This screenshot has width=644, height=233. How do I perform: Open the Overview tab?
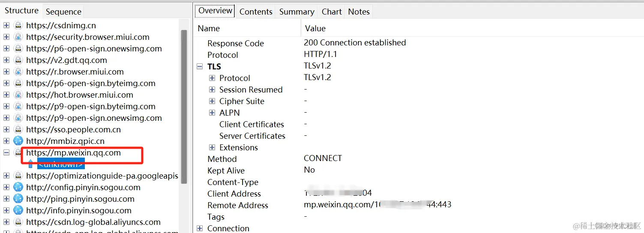click(x=215, y=11)
